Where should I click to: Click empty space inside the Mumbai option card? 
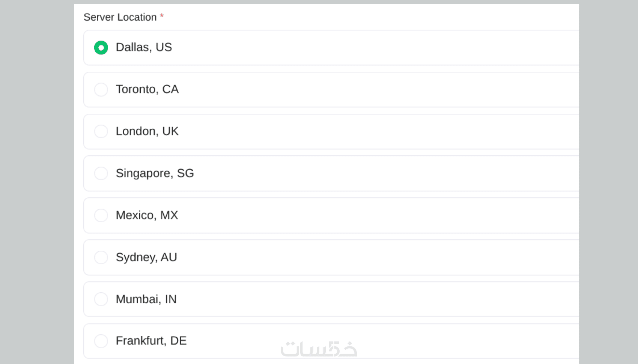(375, 299)
